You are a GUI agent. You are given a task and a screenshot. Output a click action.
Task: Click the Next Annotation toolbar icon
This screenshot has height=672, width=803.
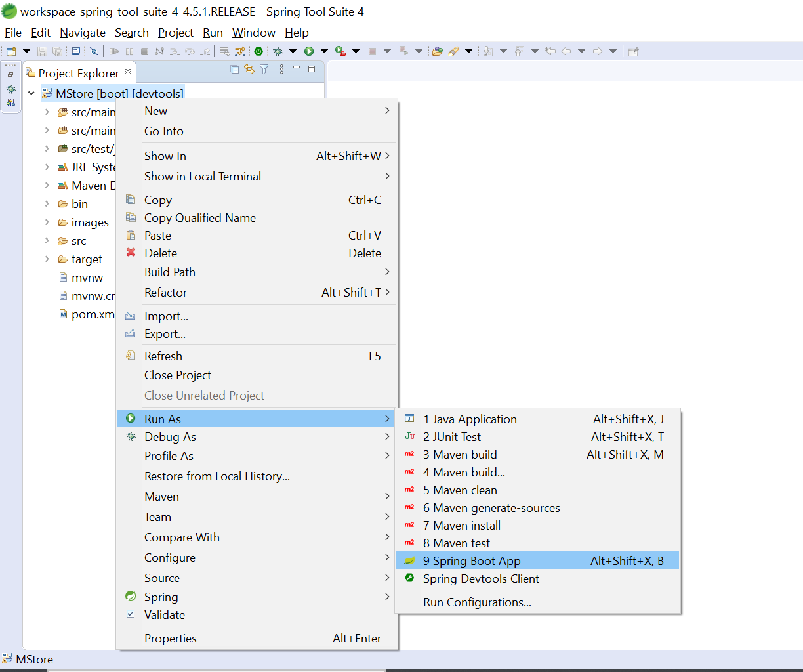[x=488, y=51]
